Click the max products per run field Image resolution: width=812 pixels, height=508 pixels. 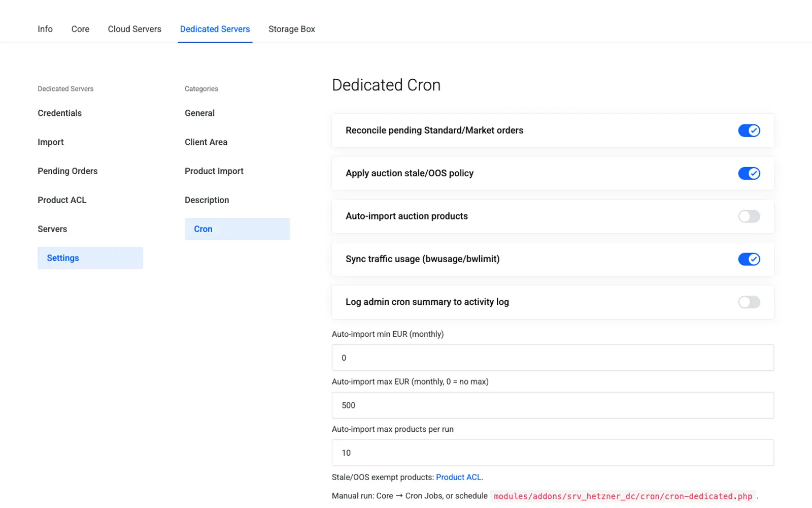553,453
